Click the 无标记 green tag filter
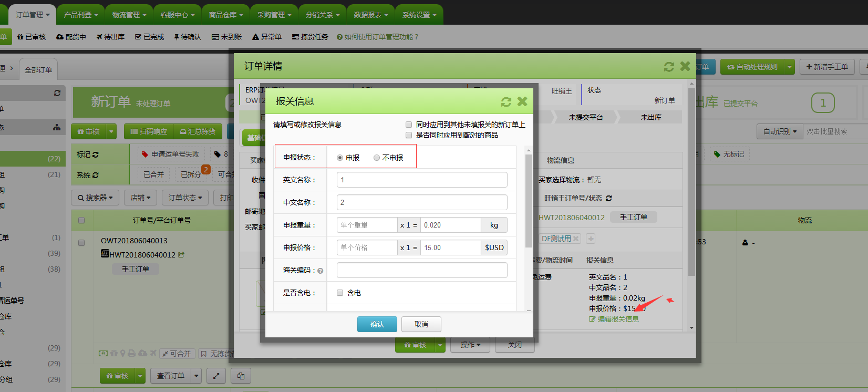 click(729, 154)
